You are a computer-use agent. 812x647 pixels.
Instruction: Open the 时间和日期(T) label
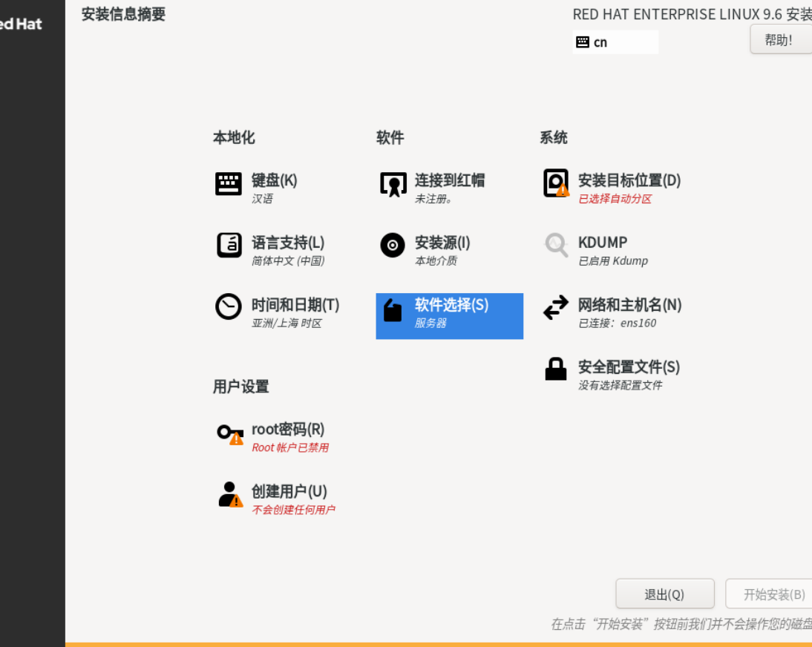295,304
